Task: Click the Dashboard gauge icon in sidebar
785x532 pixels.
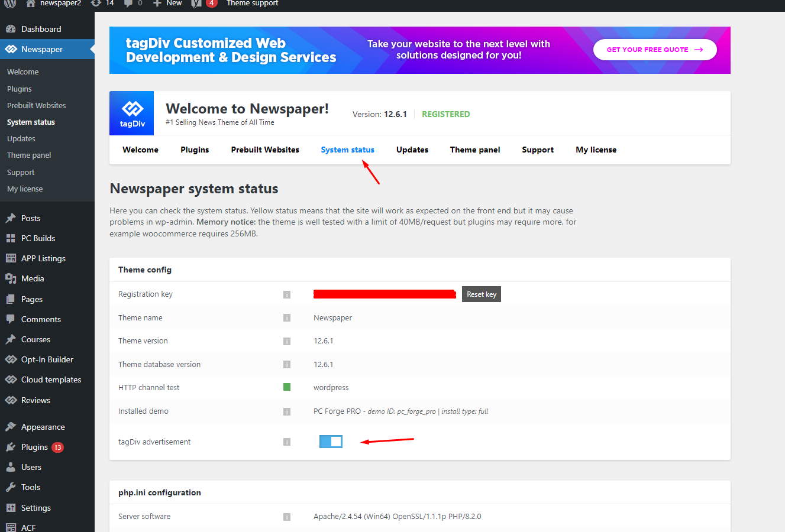Action: 11,29
